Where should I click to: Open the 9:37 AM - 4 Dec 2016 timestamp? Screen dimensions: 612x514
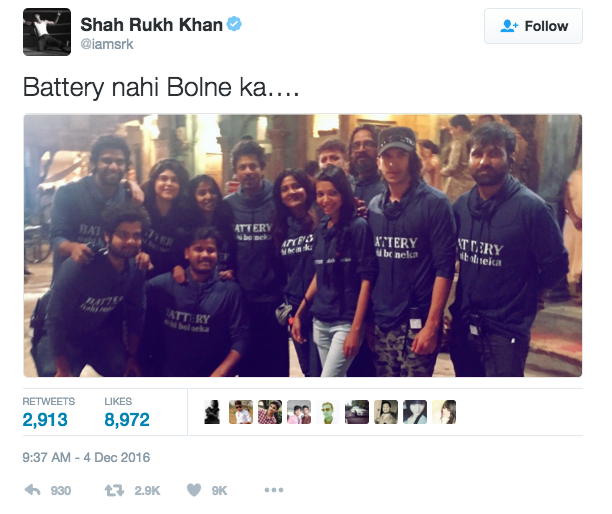point(86,457)
